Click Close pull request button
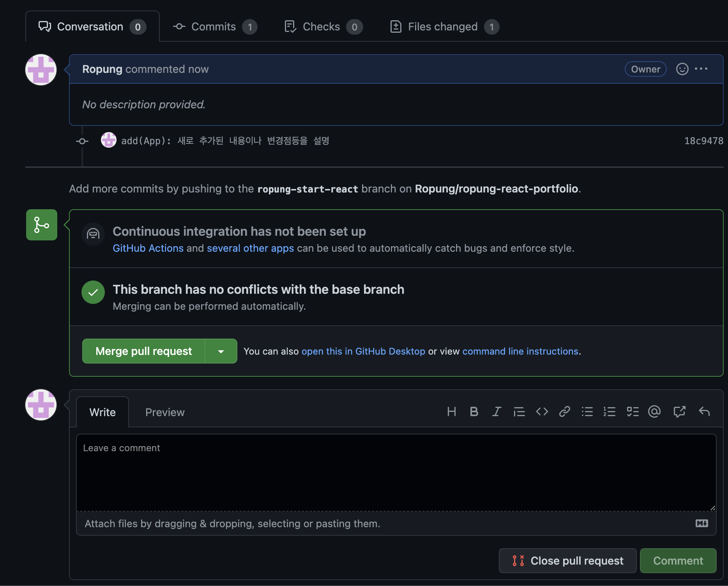 (567, 561)
